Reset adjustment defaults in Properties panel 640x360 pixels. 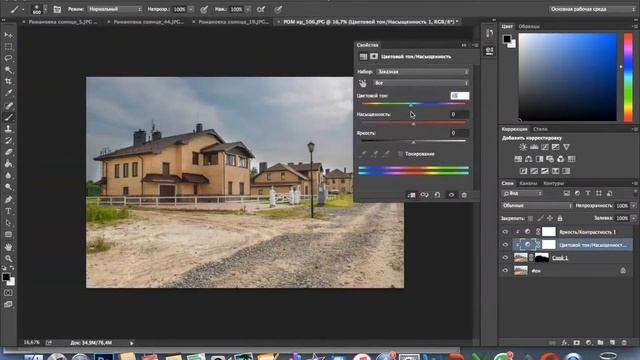pos(437,195)
